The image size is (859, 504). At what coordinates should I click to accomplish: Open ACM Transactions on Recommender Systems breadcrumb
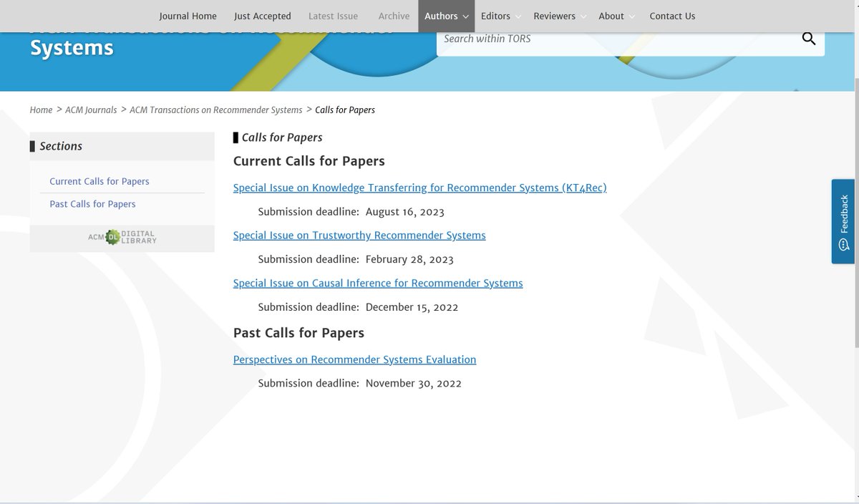point(216,110)
